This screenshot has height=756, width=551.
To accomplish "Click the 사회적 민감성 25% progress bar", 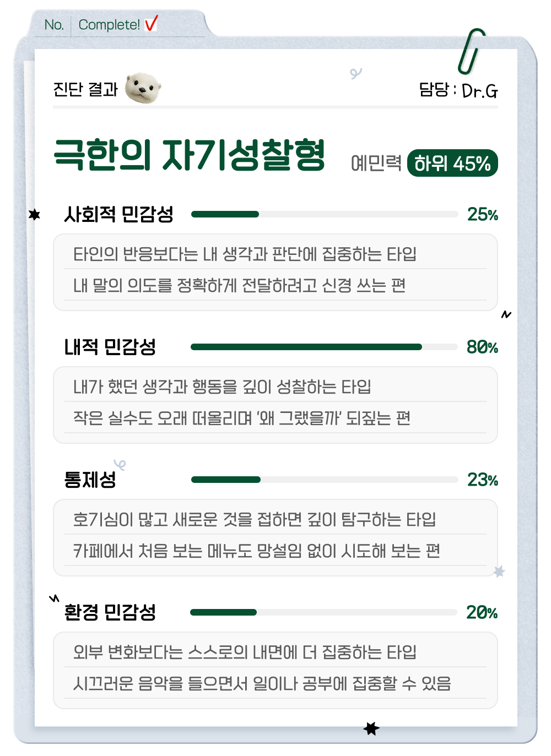I will click(325, 214).
